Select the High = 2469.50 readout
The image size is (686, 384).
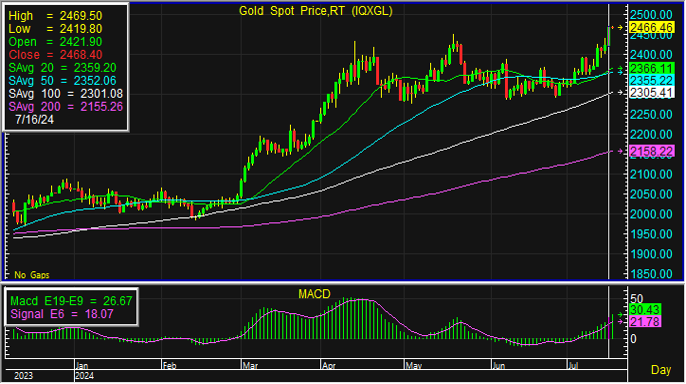(55, 16)
